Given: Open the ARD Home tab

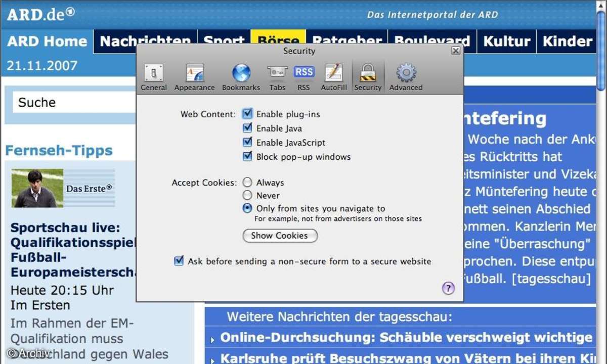Looking at the screenshot, I should click(x=47, y=41).
